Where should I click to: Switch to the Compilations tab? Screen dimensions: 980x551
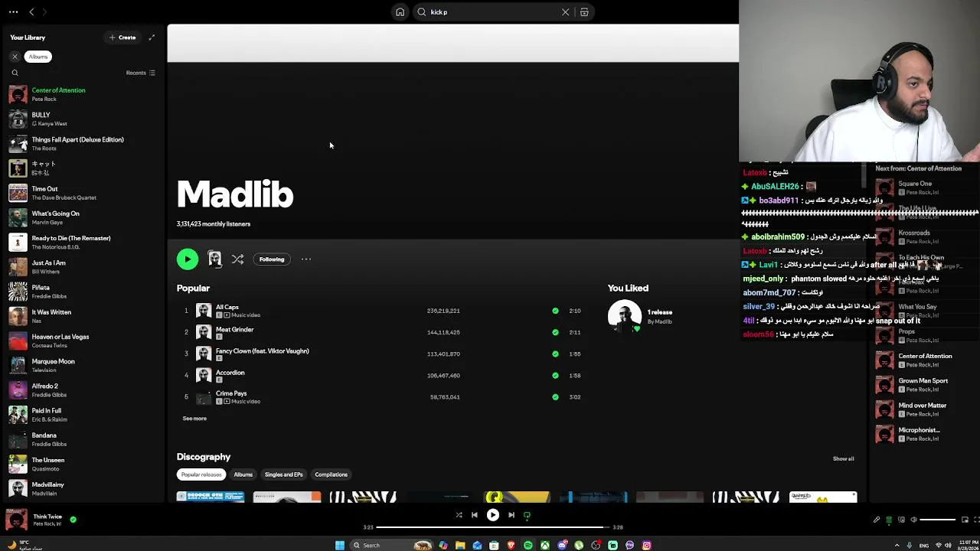pos(331,474)
